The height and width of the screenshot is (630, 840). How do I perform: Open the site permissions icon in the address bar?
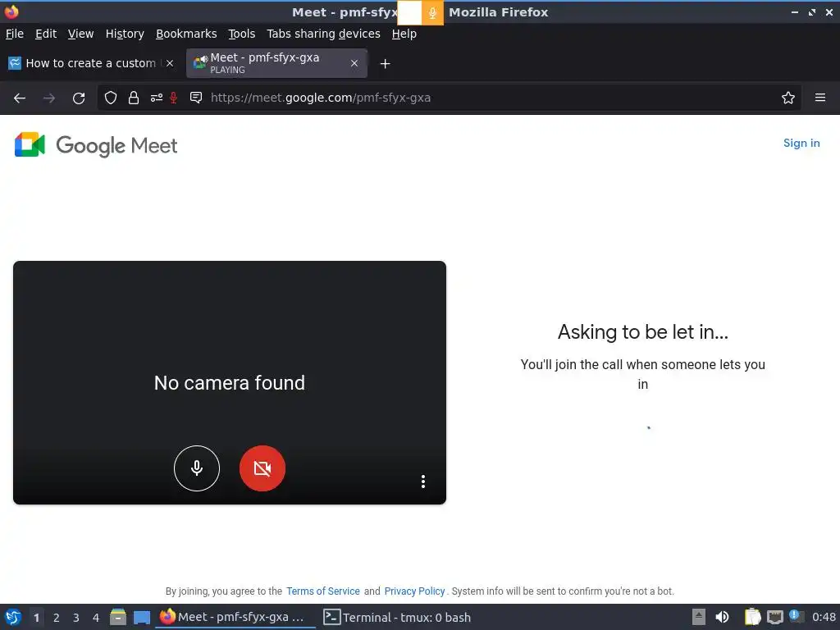pyautogui.click(x=157, y=98)
